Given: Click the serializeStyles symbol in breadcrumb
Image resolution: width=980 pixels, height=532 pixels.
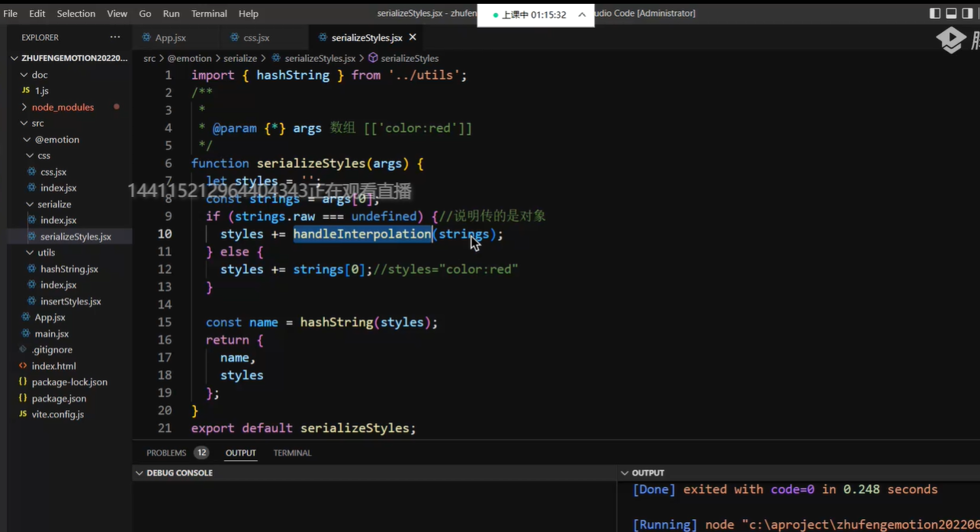Looking at the screenshot, I should click(x=409, y=58).
